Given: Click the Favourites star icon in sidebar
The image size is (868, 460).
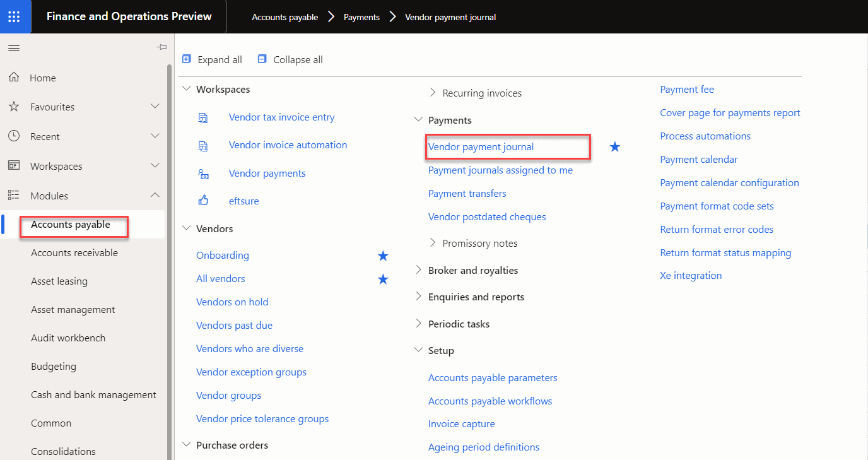Looking at the screenshot, I should click(14, 107).
